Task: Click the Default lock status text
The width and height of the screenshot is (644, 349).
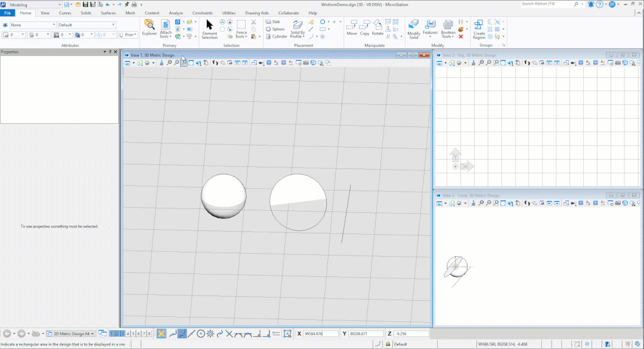Action: (x=401, y=344)
